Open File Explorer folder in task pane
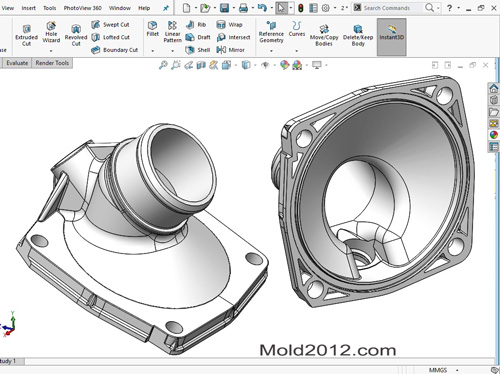Screen dimensions: 500x374 (494, 111)
